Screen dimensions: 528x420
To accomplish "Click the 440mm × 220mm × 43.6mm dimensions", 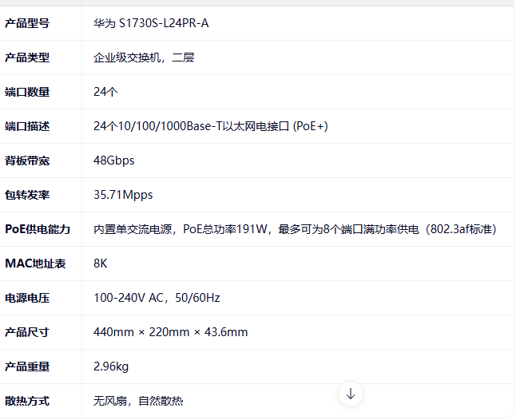I will click(171, 332).
